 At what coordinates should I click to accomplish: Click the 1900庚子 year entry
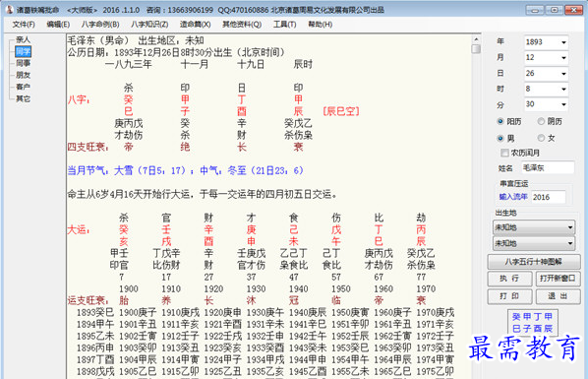pos(138,312)
